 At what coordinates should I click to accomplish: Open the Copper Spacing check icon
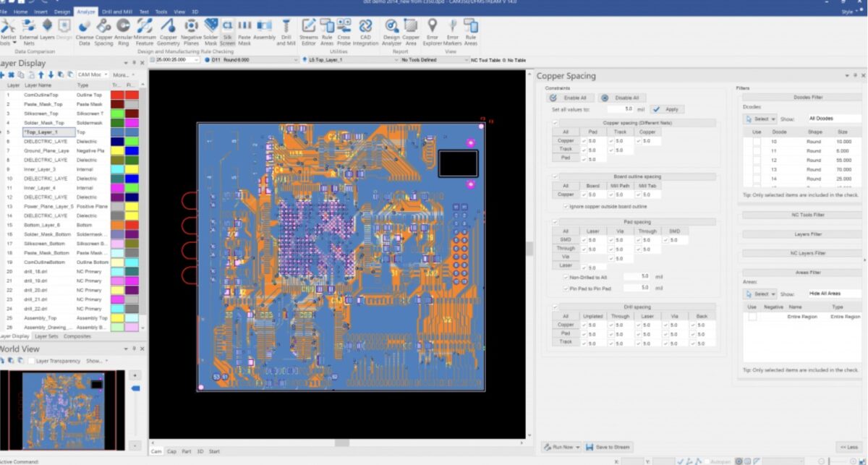pyautogui.click(x=104, y=32)
